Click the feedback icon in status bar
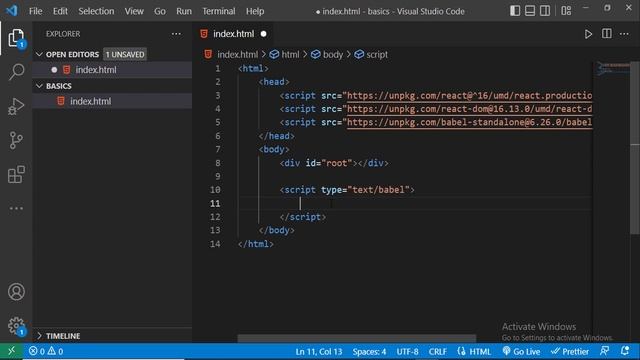This screenshot has height=360, width=640. coord(604,351)
